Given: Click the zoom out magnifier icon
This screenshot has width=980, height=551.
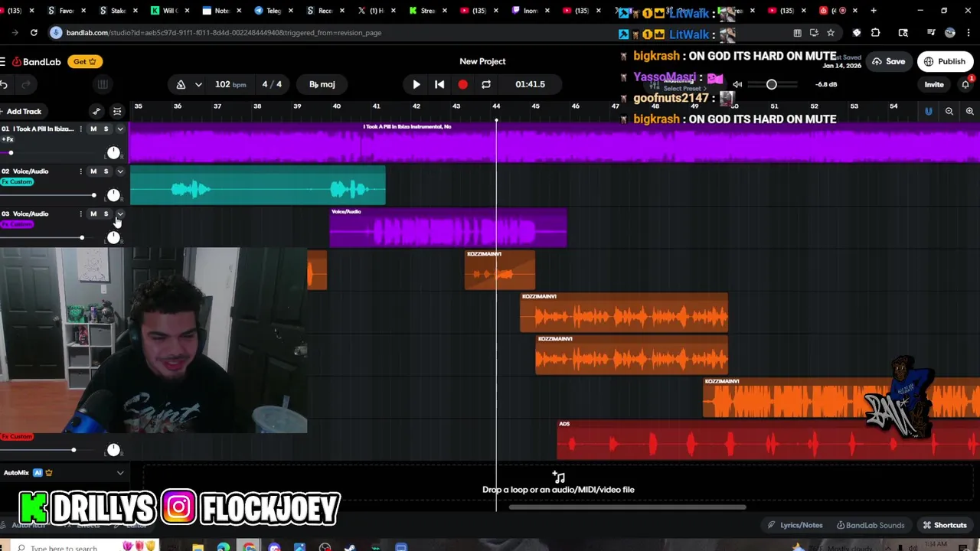Looking at the screenshot, I should pos(949,112).
